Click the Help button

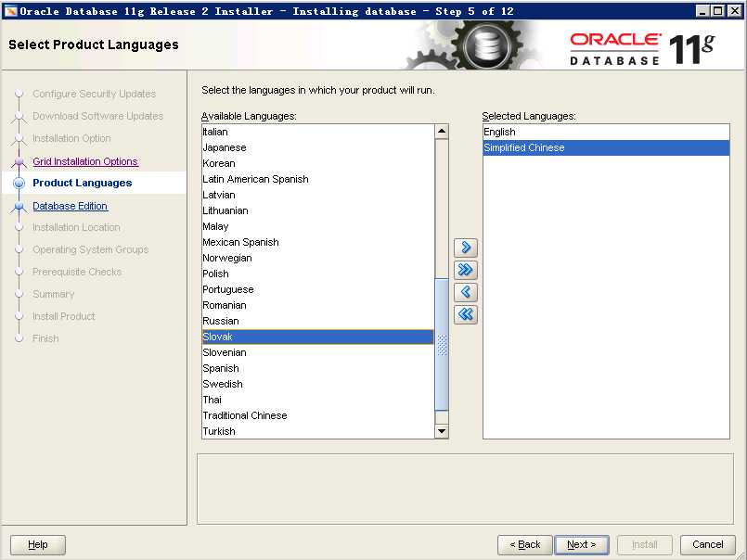[38, 544]
